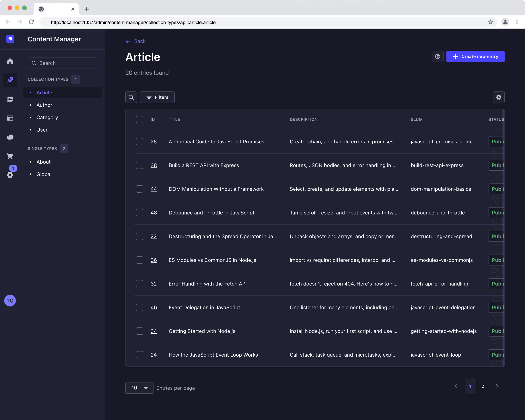Go to pagination page 2
525x420 pixels.
pyautogui.click(x=483, y=386)
